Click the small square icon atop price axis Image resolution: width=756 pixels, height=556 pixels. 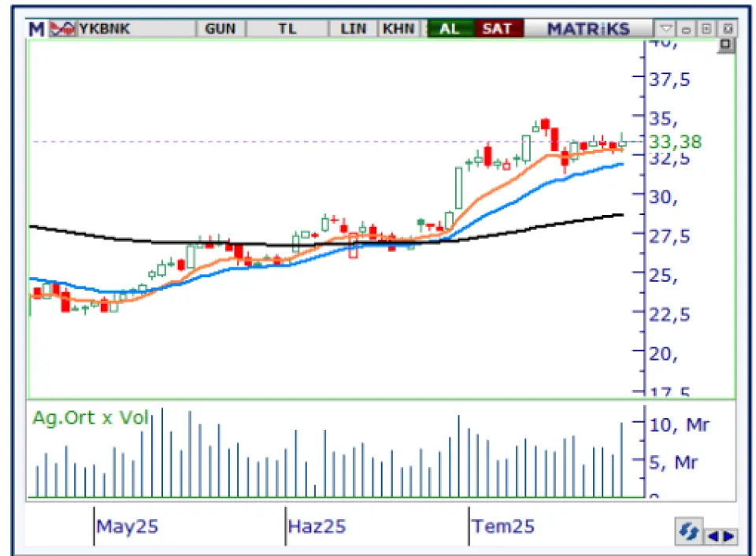(x=725, y=46)
